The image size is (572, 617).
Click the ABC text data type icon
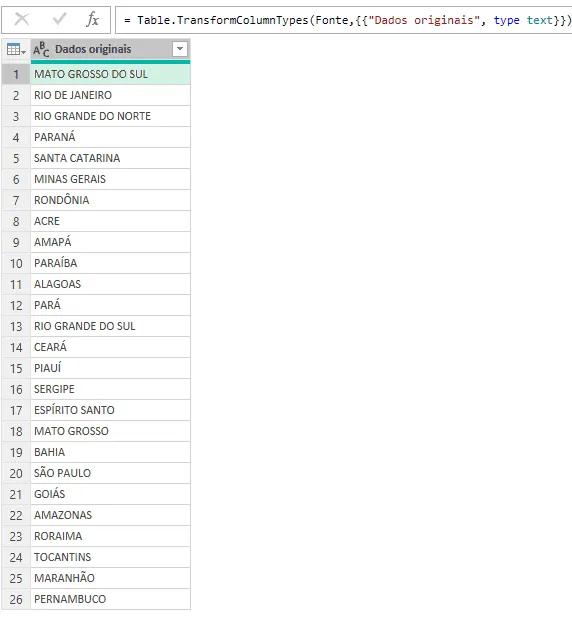(x=41, y=50)
